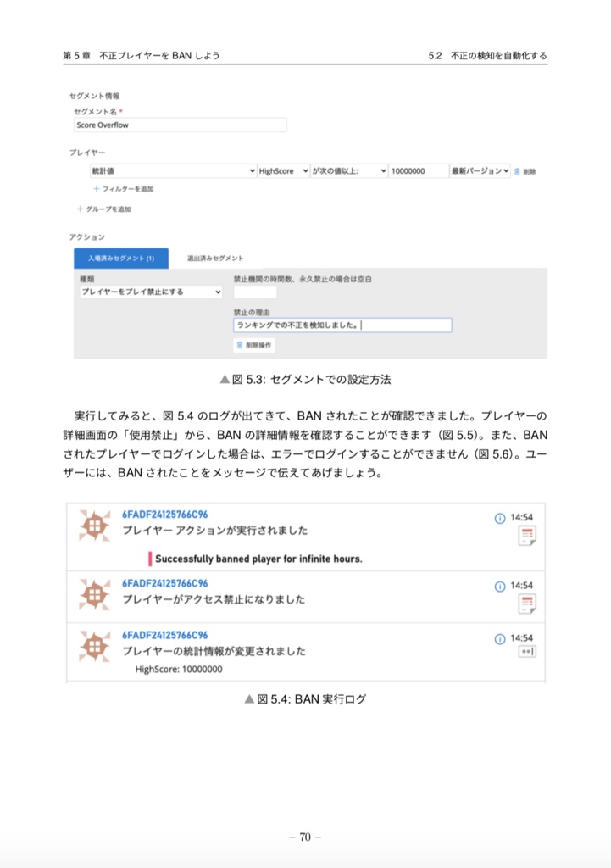The height and width of the screenshot is (868, 611).
Task: Click the 禁止の理由 reason text field
Action: click(x=342, y=325)
